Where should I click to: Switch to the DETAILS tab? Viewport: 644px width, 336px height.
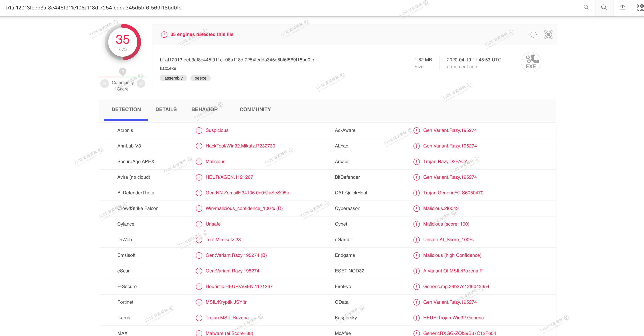click(x=166, y=110)
